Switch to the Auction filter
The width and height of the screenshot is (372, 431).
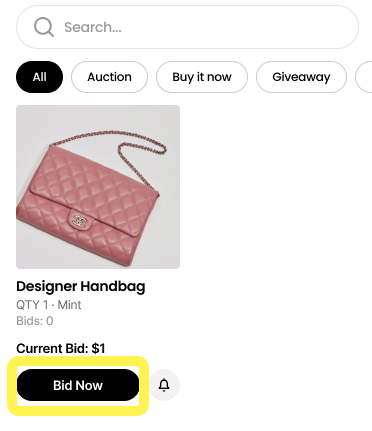click(x=109, y=77)
